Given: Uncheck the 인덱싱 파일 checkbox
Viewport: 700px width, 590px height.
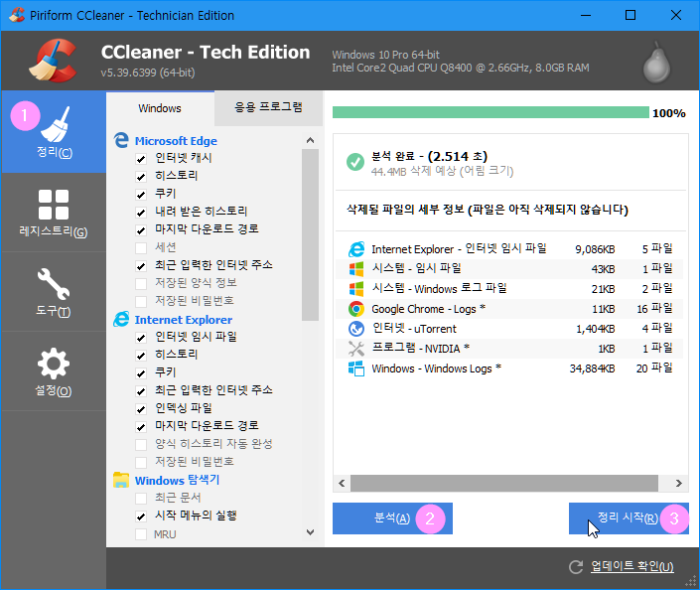Looking at the screenshot, I should pyautogui.click(x=141, y=408).
